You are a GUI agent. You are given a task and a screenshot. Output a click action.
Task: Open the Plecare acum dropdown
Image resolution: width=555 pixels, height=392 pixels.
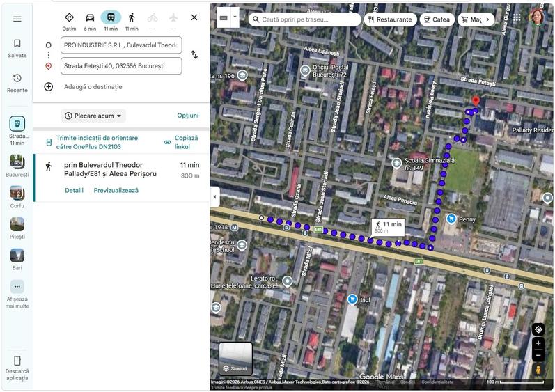pyautogui.click(x=93, y=116)
